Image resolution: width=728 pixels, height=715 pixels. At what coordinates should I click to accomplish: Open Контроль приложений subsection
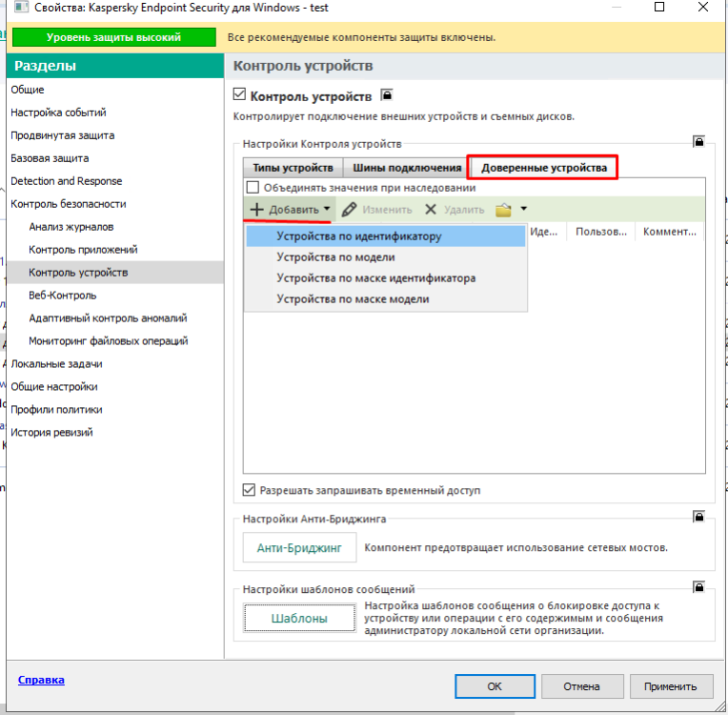coord(83,250)
